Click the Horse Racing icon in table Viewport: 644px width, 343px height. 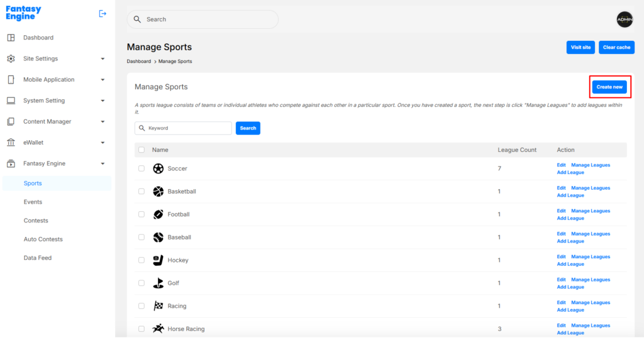pyautogui.click(x=158, y=329)
